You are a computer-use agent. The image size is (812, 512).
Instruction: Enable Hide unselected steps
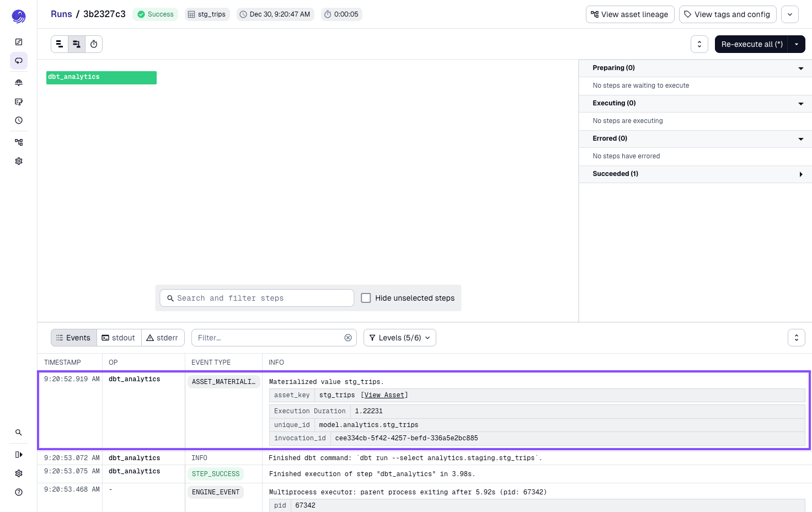(x=366, y=297)
